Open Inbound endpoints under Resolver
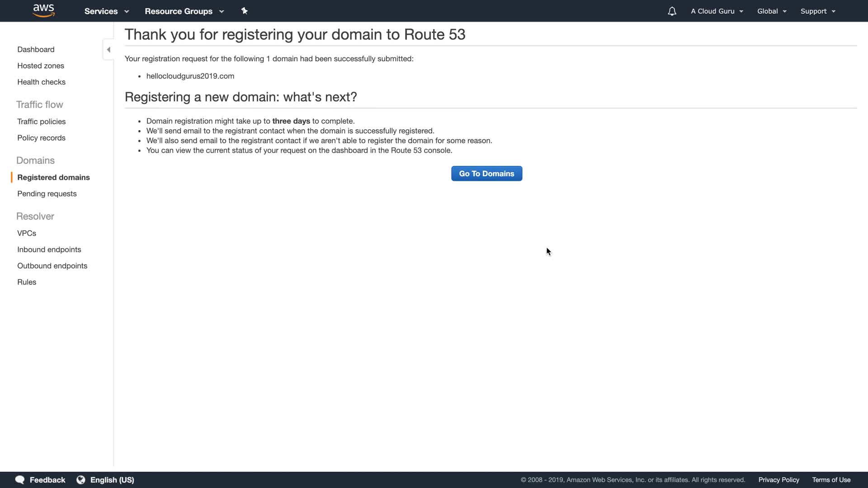 (49, 250)
